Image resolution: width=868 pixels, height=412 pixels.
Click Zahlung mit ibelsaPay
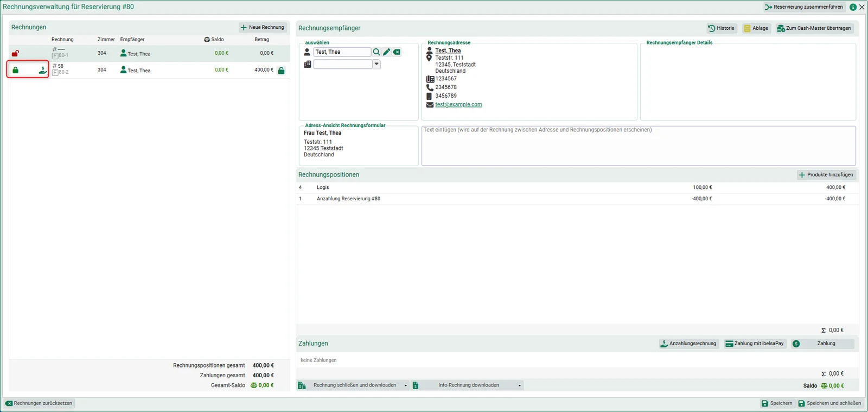click(x=755, y=344)
